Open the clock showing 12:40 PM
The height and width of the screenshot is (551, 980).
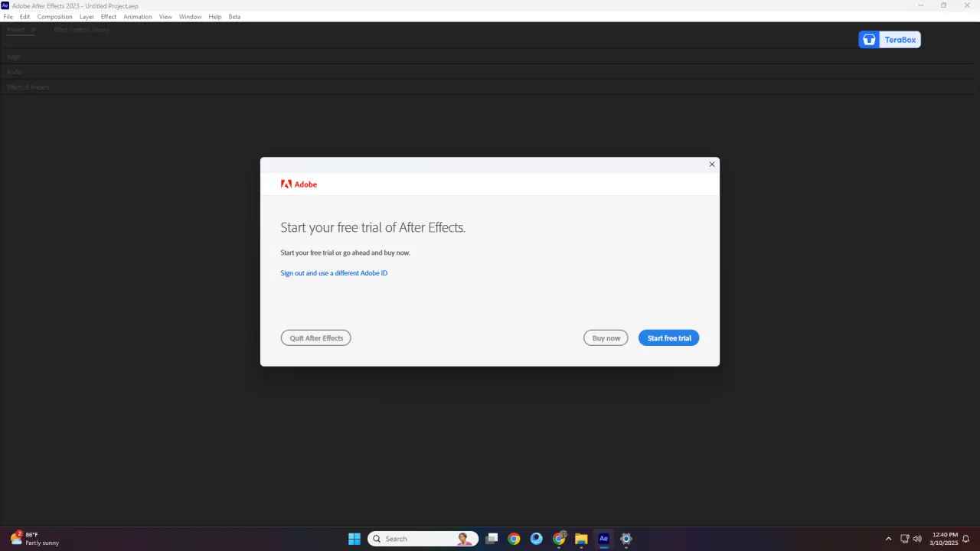coord(945,539)
